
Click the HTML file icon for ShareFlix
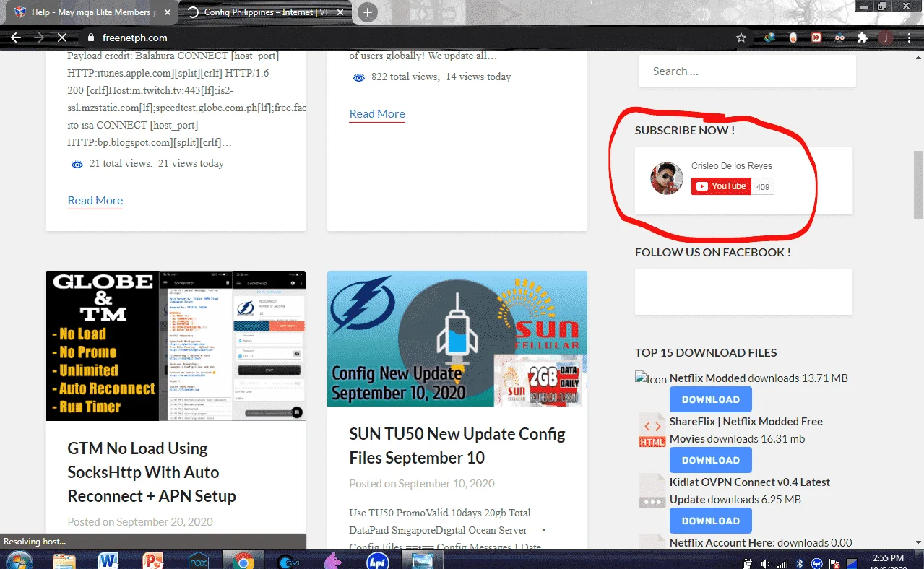[x=652, y=430]
